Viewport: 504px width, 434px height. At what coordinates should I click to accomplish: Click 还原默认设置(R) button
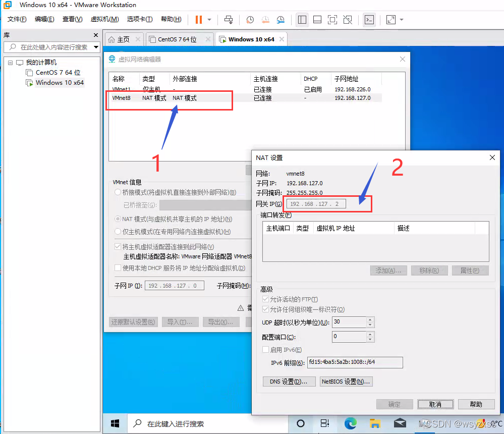(133, 322)
